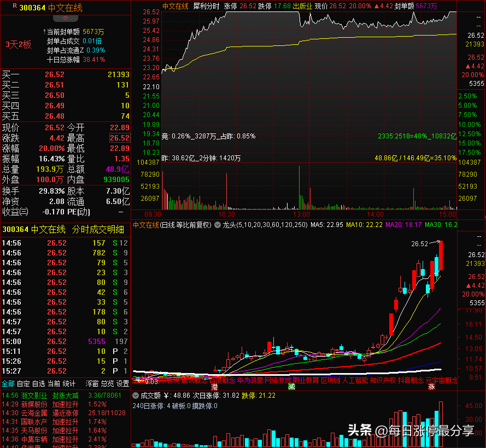Click the MA5: 22.95 indicator label
The height and width of the screenshot is (448, 486).
click(327, 225)
